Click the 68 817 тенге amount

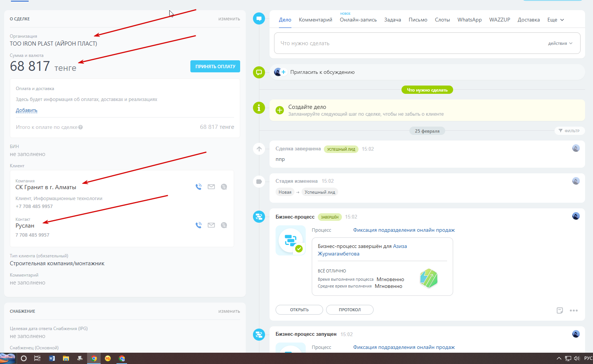[43, 66]
